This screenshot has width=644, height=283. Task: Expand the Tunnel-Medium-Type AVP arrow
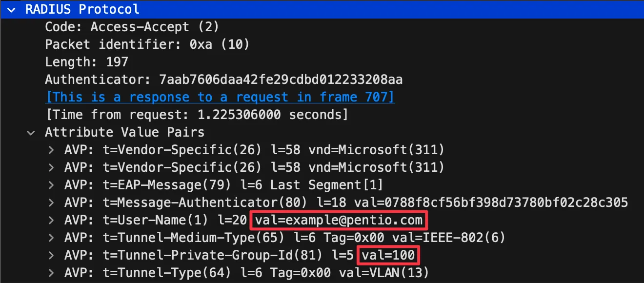click(x=51, y=238)
